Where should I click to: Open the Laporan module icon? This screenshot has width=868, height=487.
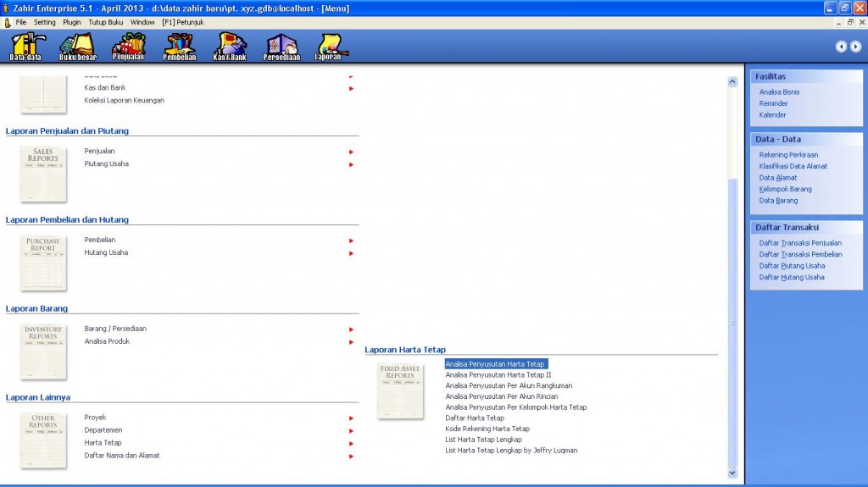tap(328, 47)
